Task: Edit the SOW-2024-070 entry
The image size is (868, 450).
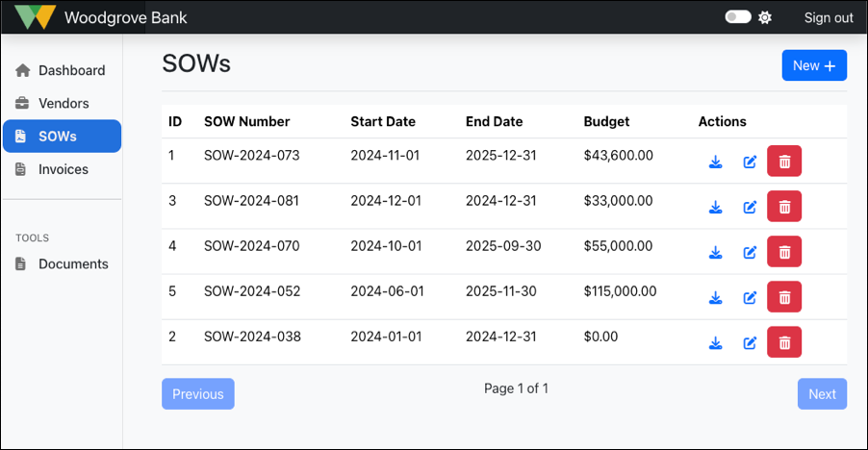Action: coord(750,252)
